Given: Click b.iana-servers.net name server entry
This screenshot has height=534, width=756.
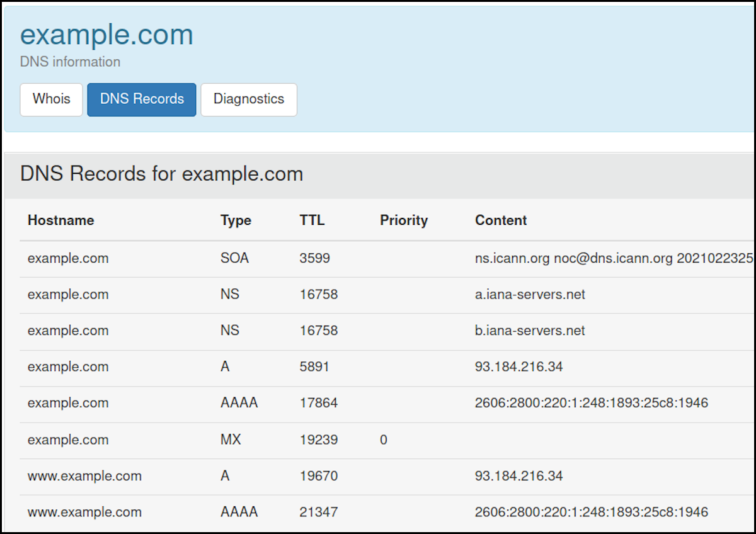Looking at the screenshot, I should (x=530, y=331).
